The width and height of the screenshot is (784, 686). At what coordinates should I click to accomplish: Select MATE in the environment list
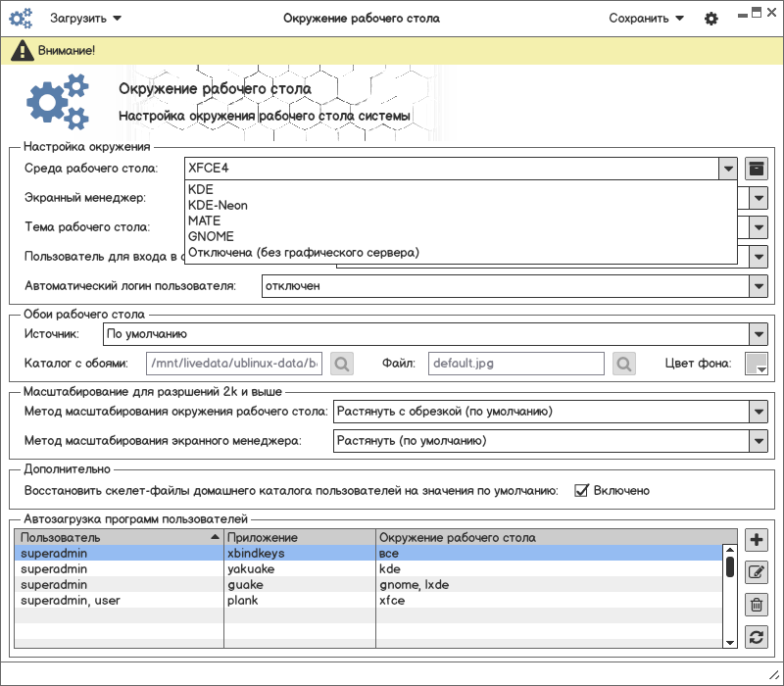click(204, 220)
